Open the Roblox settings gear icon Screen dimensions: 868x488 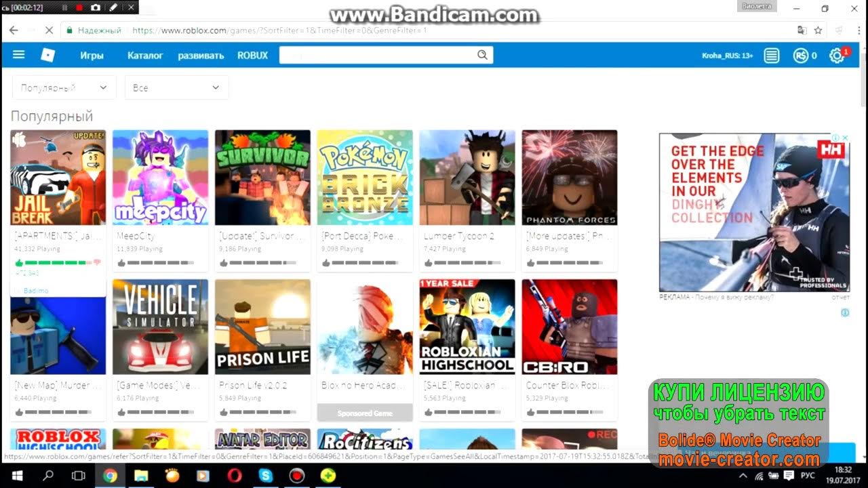click(x=837, y=56)
